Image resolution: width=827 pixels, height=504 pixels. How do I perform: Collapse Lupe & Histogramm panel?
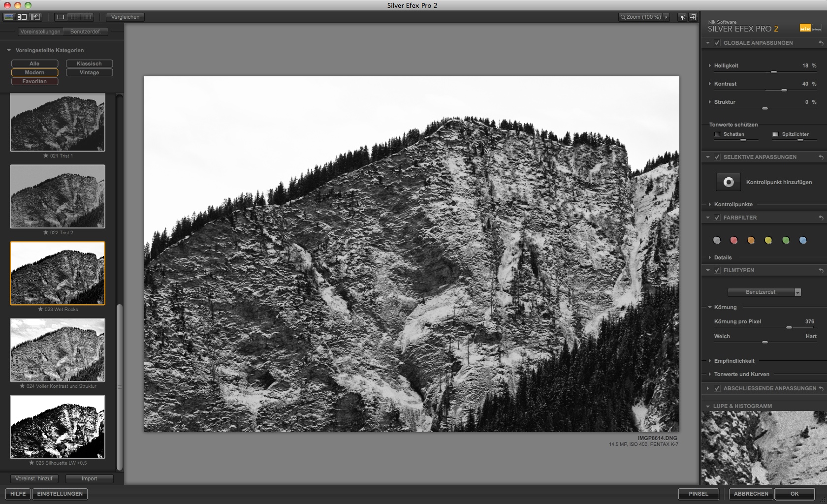pos(708,406)
